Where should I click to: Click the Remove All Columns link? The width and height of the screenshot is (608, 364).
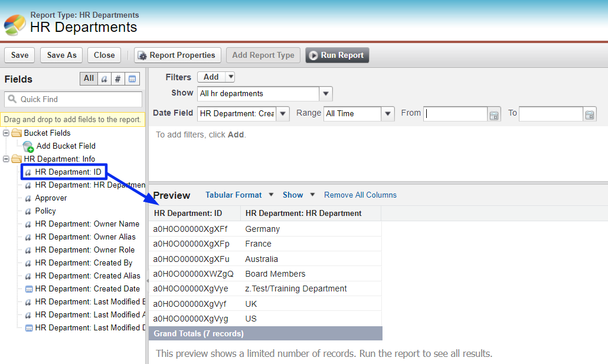click(x=360, y=195)
